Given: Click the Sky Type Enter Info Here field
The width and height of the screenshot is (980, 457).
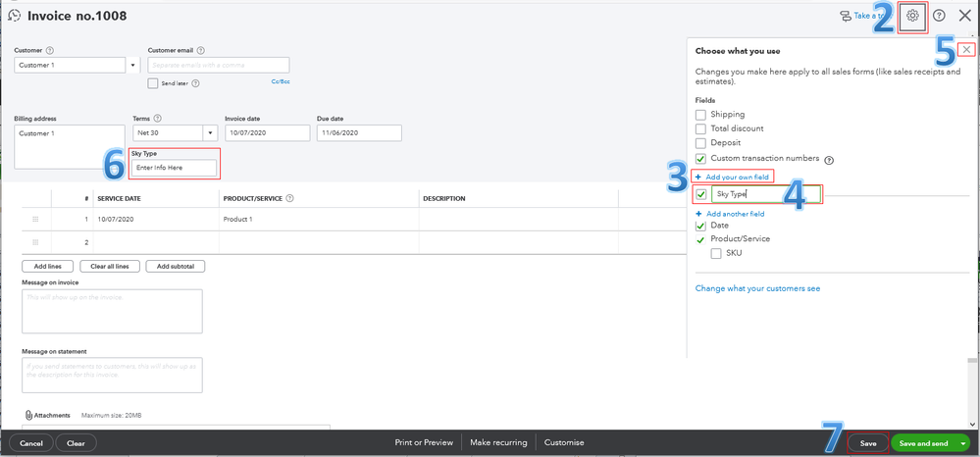Looking at the screenshot, I should [174, 168].
